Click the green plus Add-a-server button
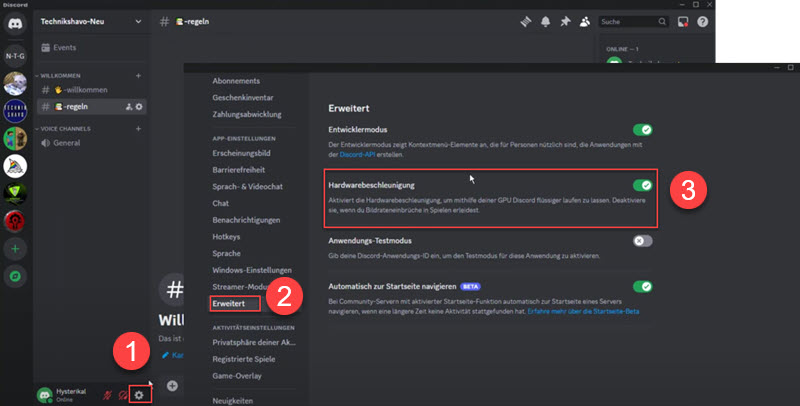 coord(15,248)
